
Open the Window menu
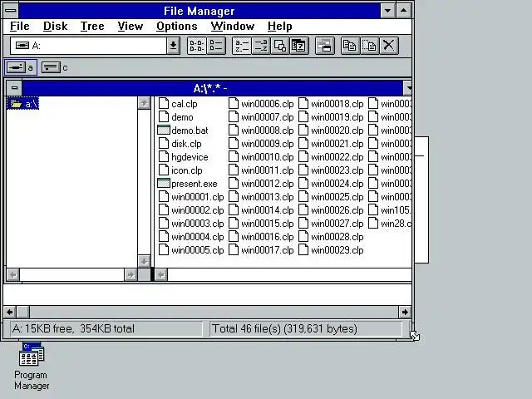click(233, 26)
